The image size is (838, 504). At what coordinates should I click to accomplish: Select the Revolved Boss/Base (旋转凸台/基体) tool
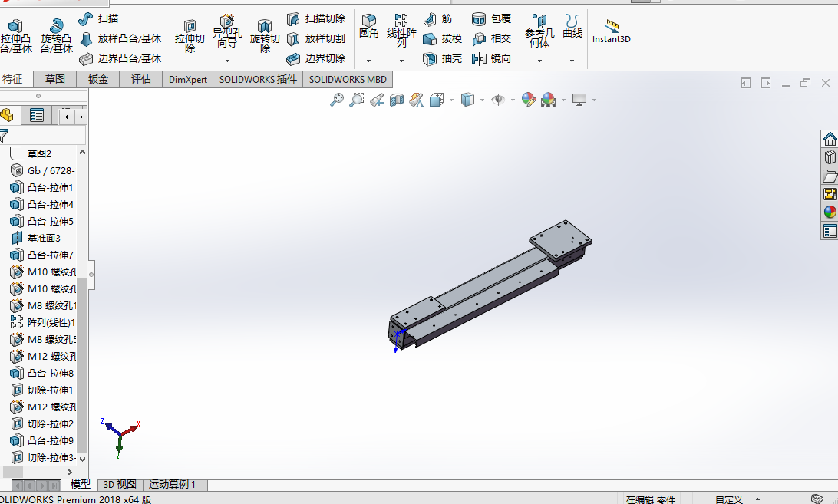click(x=56, y=36)
